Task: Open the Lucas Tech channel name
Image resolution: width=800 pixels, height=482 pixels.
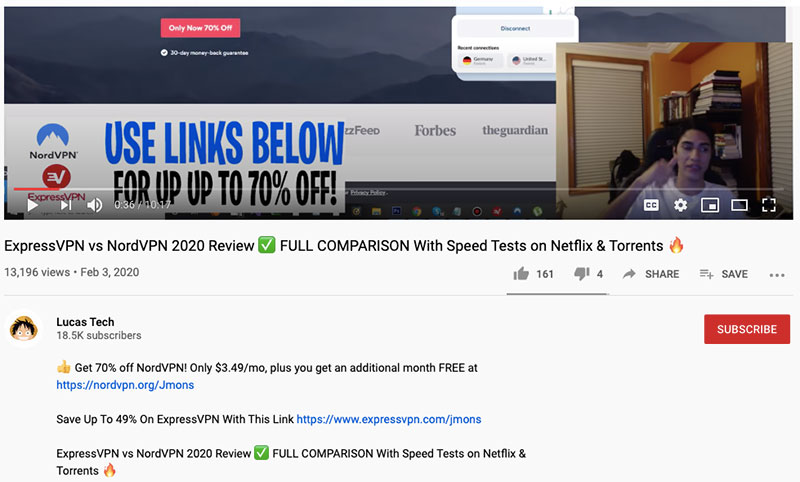Action: tap(85, 322)
